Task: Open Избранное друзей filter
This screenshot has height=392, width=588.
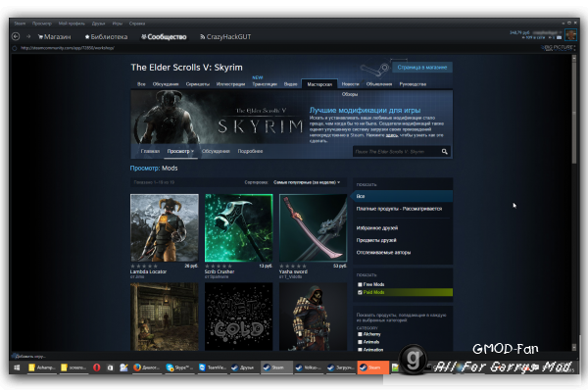Action: click(377, 227)
